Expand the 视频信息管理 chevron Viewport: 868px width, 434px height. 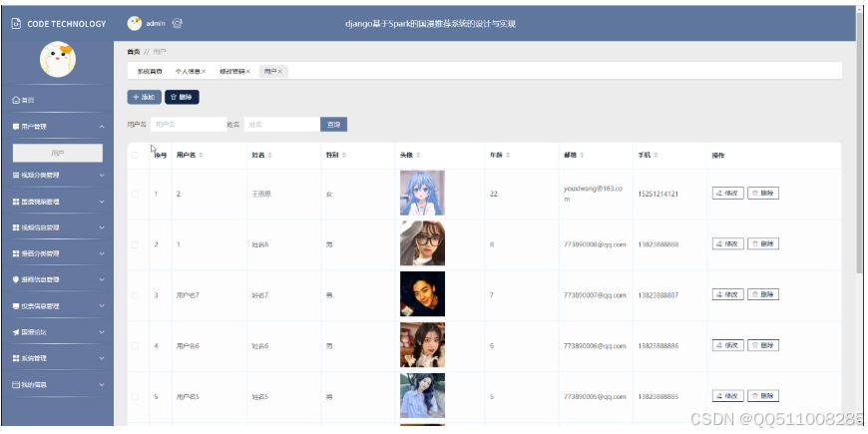(x=102, y=227)
